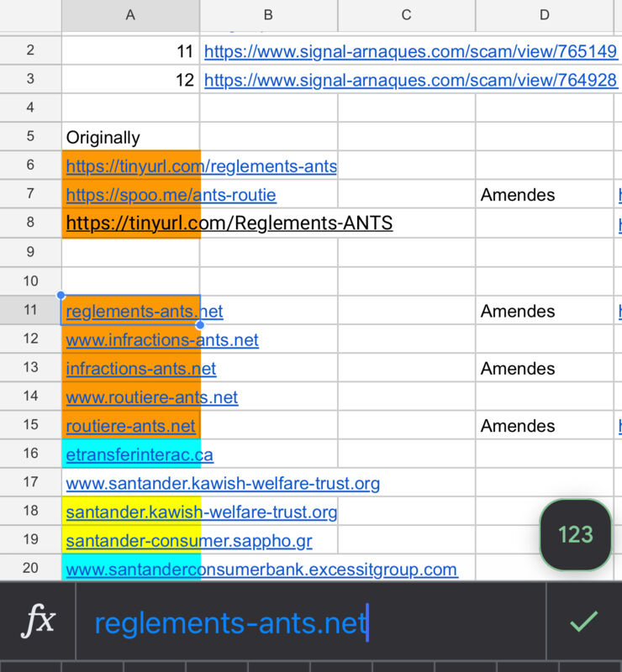
Task: Select the santander-consumer.sappho.gr yellow cell
Action: pos(131,539)
